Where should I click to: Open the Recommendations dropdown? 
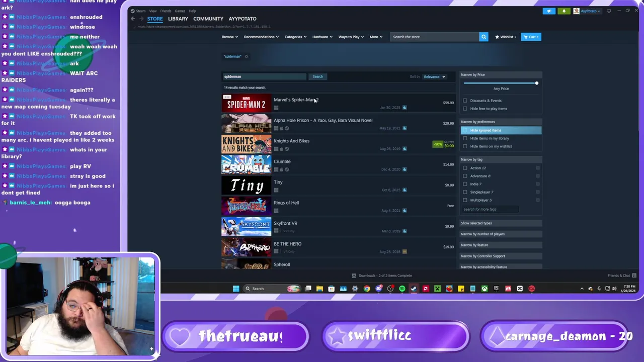261,37
